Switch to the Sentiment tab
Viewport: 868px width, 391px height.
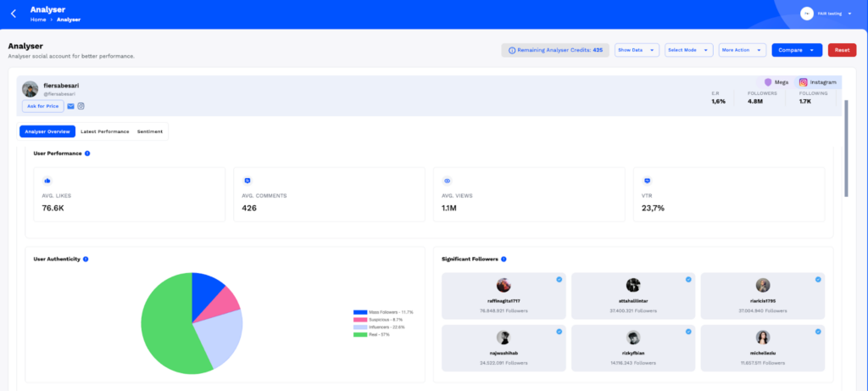coord(150,131)
